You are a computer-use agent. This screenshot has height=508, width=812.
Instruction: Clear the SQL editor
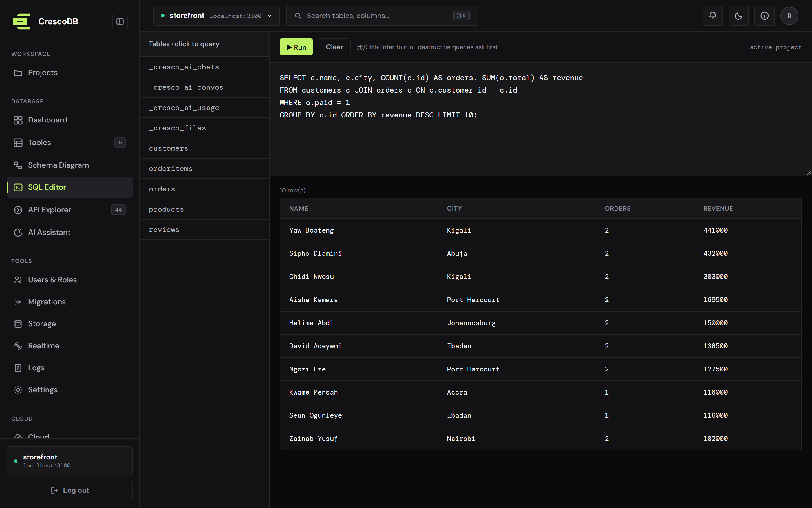point(335,47)
